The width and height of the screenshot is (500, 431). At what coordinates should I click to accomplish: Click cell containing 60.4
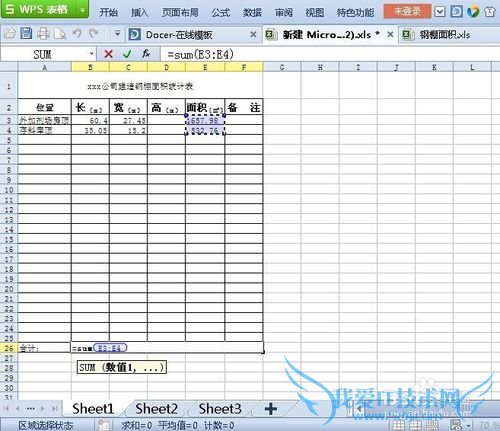(90, 120)
